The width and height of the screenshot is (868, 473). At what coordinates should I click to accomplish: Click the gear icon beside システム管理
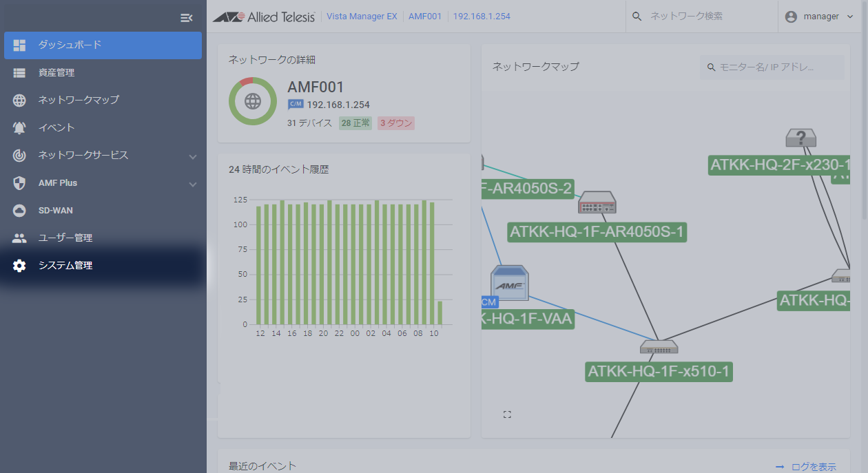19,265
